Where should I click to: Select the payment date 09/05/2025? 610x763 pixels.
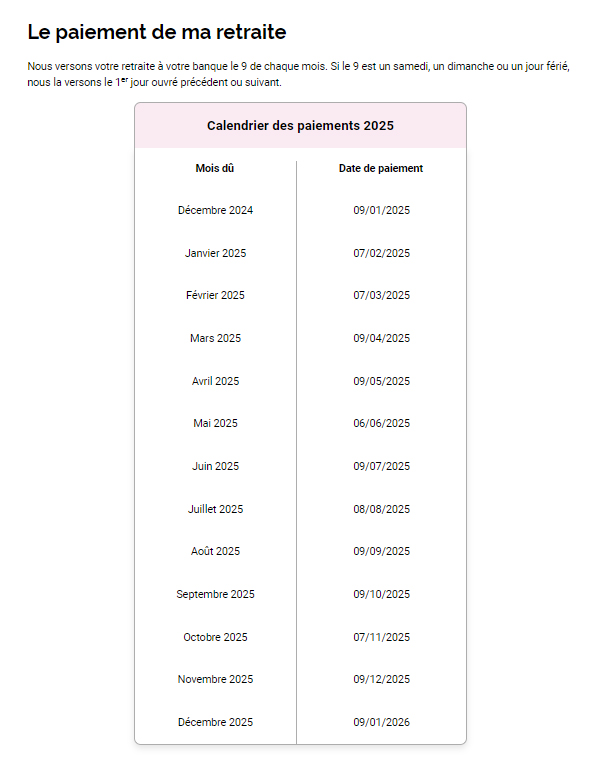pyautogui.click(x=381, y=381)
